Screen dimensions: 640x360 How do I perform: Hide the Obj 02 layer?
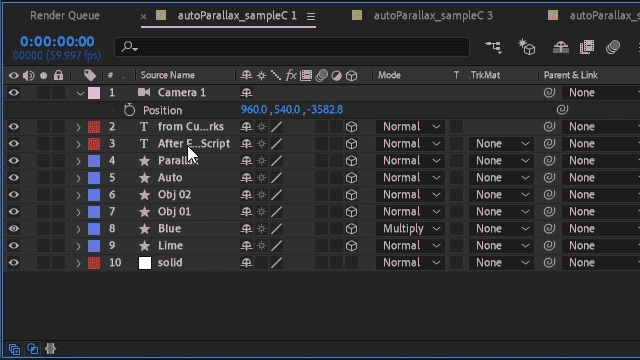[x=13, y=195]
